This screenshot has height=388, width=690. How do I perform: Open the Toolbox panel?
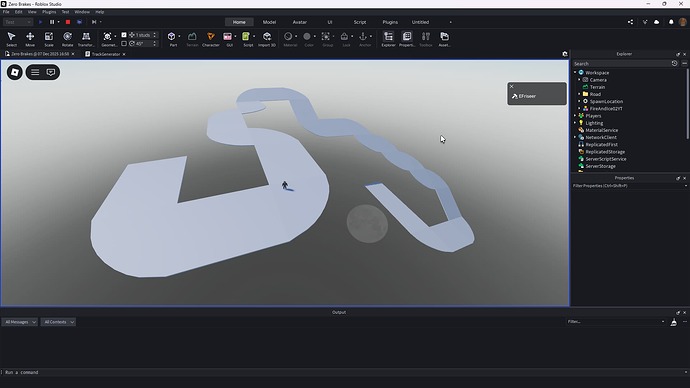point(426,39)
